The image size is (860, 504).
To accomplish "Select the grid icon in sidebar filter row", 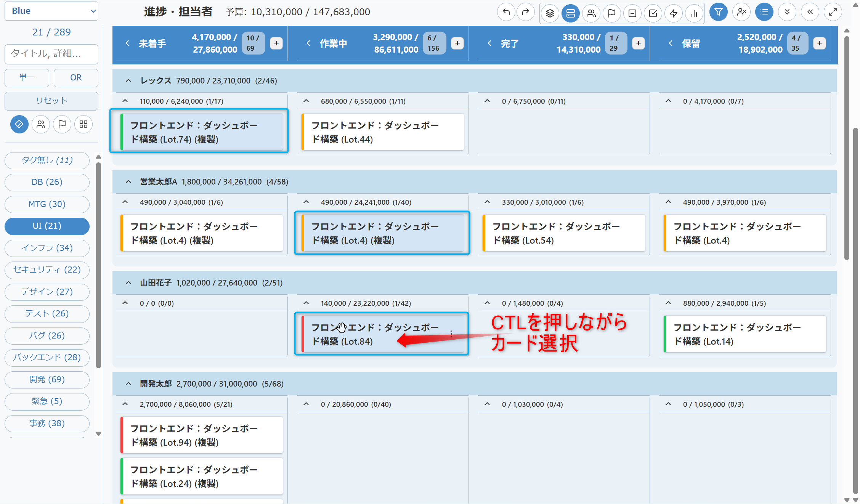I will 83,124.
